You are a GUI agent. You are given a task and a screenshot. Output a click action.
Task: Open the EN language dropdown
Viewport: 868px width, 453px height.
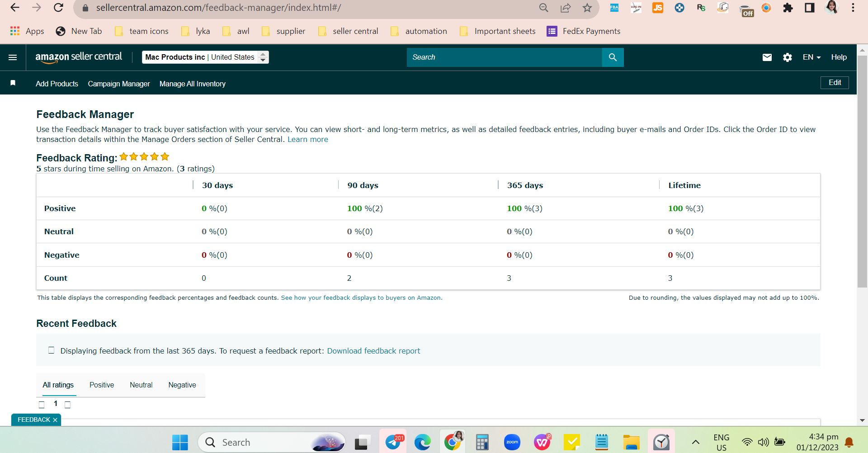pyautogui.click(x=811, y=57)
